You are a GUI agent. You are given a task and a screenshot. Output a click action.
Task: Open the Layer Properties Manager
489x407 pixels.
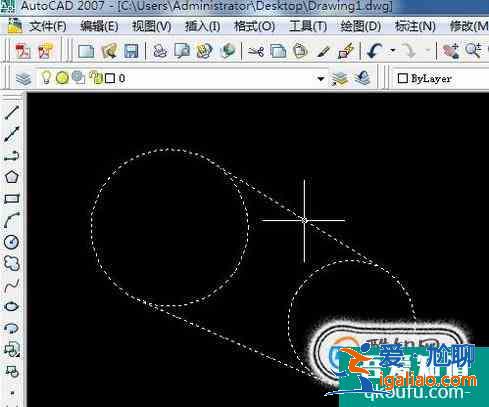click(x=23, y=79)
